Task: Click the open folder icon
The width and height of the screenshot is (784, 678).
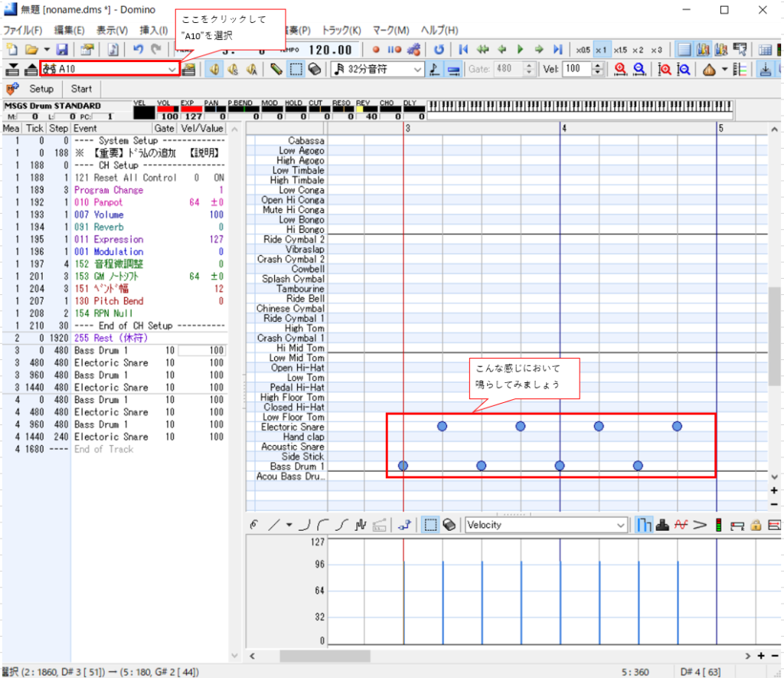Action: (32, 50)
